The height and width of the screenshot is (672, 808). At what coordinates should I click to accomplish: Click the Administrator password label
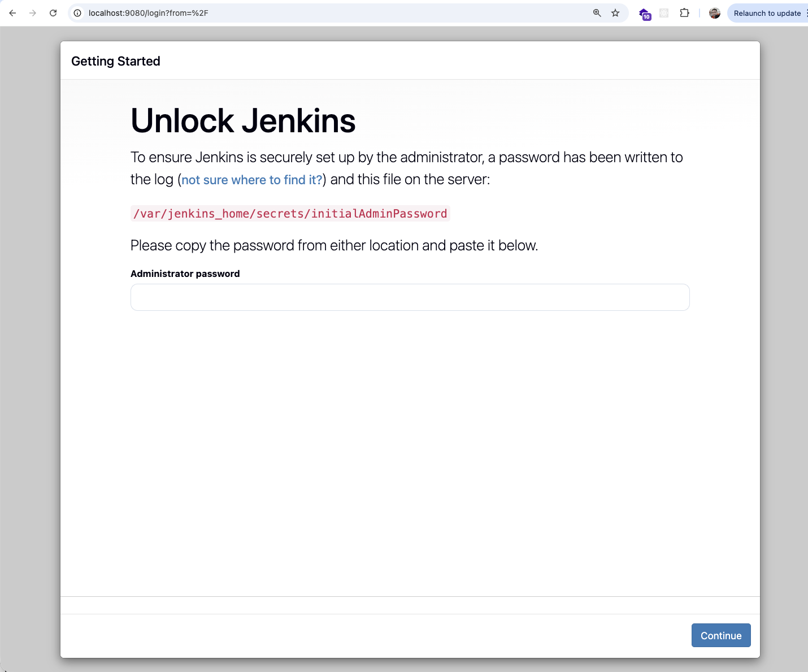pyautogui.click(x=185, y=274)
